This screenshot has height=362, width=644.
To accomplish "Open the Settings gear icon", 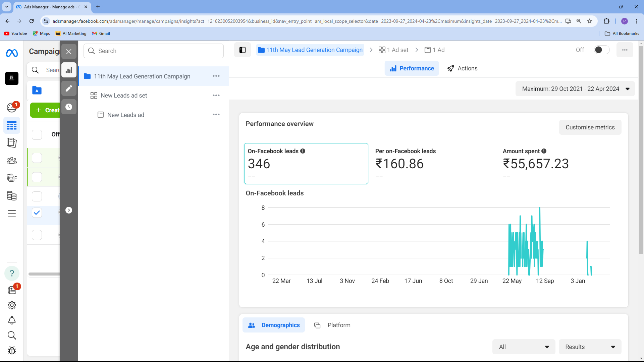I will pyautogui.click(x=12, y=305).
